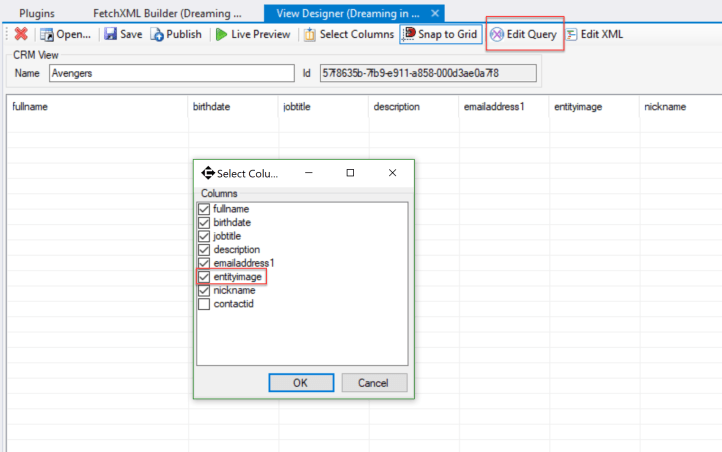Screen dimensions: 722x452
Task: Open the Edit XML editor
Action: point(597,35)
